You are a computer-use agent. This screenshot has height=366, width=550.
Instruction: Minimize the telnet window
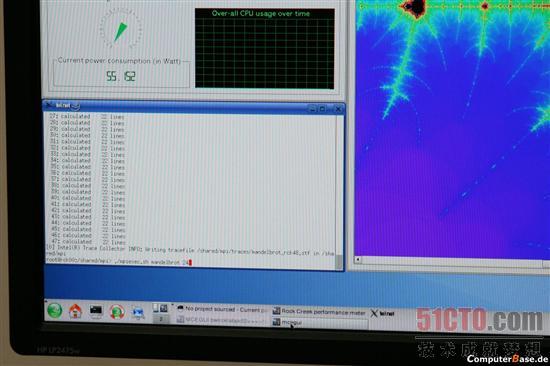pyautogui.click(x=313, y=109)
